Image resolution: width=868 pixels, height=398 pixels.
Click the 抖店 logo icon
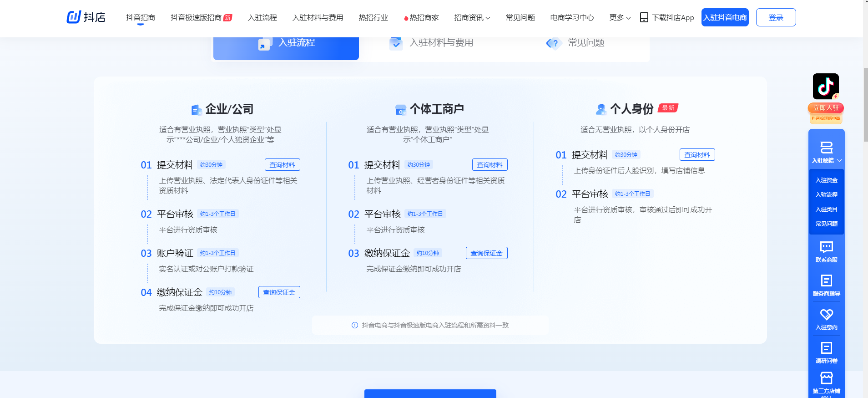[x=74, y=17]
